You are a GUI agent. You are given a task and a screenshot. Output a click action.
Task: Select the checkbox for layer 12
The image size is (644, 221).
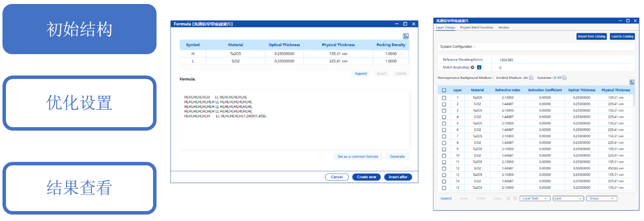point(444,168)
